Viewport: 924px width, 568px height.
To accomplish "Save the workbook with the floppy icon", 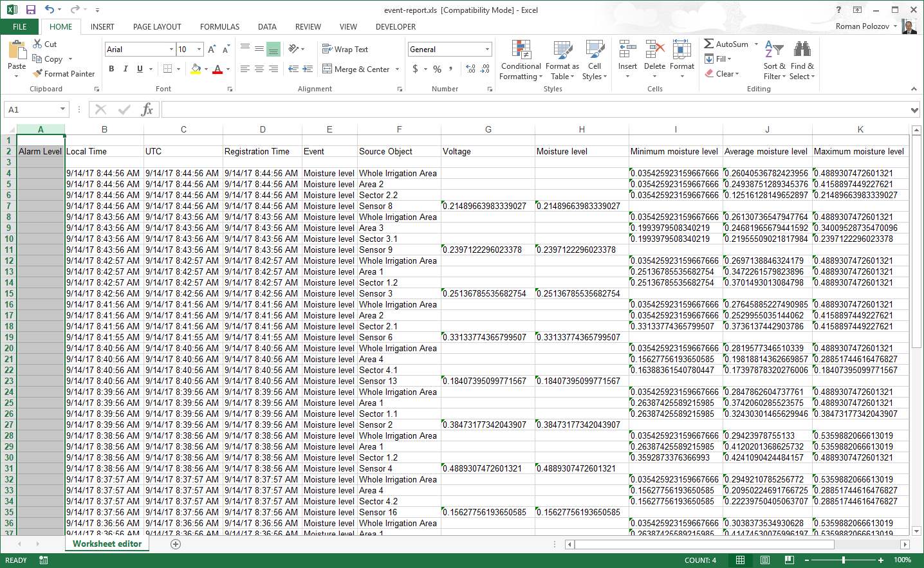I will pyautogui.click(x=30, y=10).
